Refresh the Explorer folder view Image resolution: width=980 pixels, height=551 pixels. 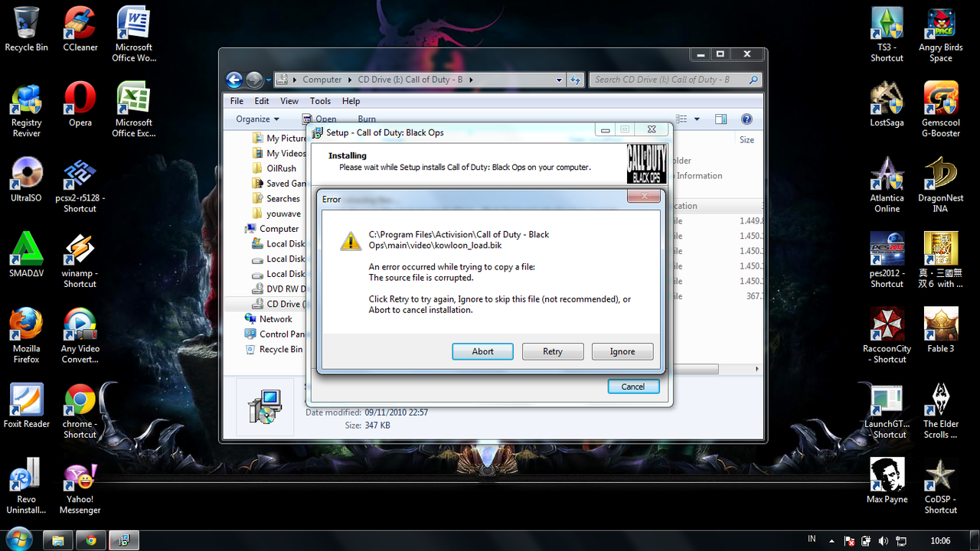576,80
